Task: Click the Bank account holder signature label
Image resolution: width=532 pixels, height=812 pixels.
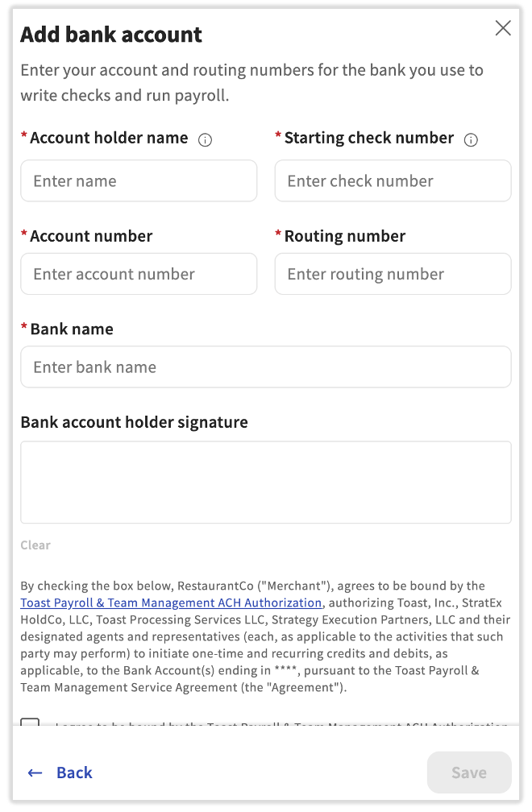Action: pos(134,422)
